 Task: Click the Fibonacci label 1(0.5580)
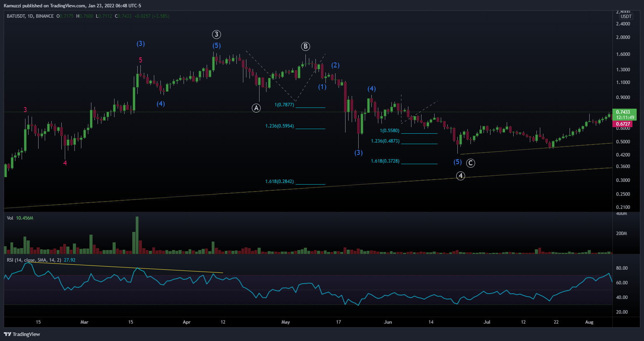(x=390, y=131)
